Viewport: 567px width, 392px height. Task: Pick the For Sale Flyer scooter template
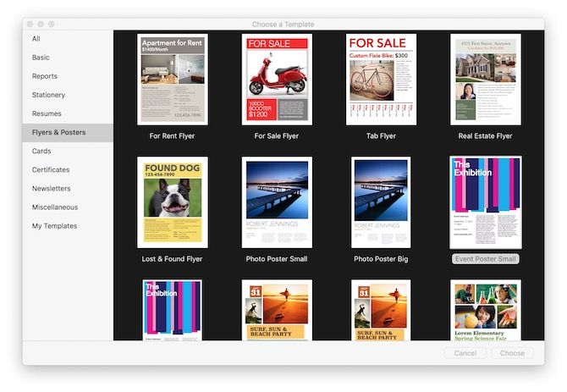coord(277,80)
